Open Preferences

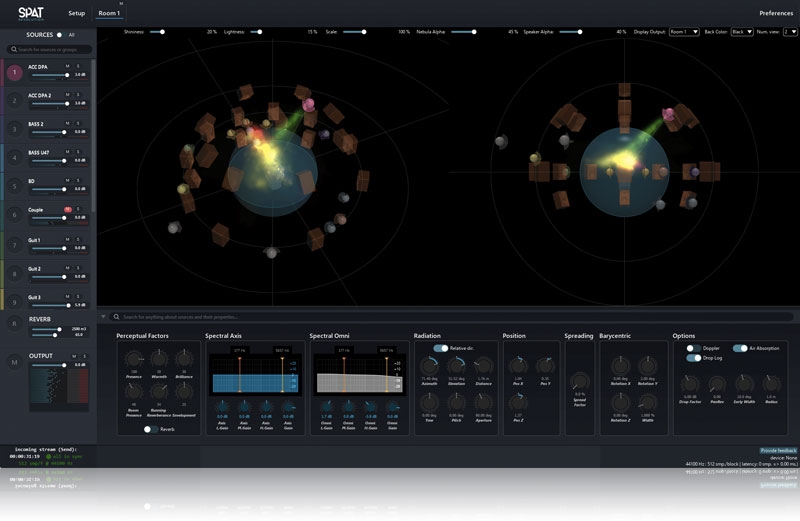[x=775, y=13]
